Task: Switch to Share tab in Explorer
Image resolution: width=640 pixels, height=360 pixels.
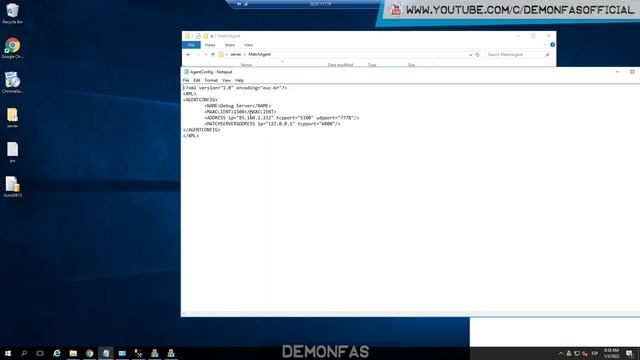Action: (229, 45)
